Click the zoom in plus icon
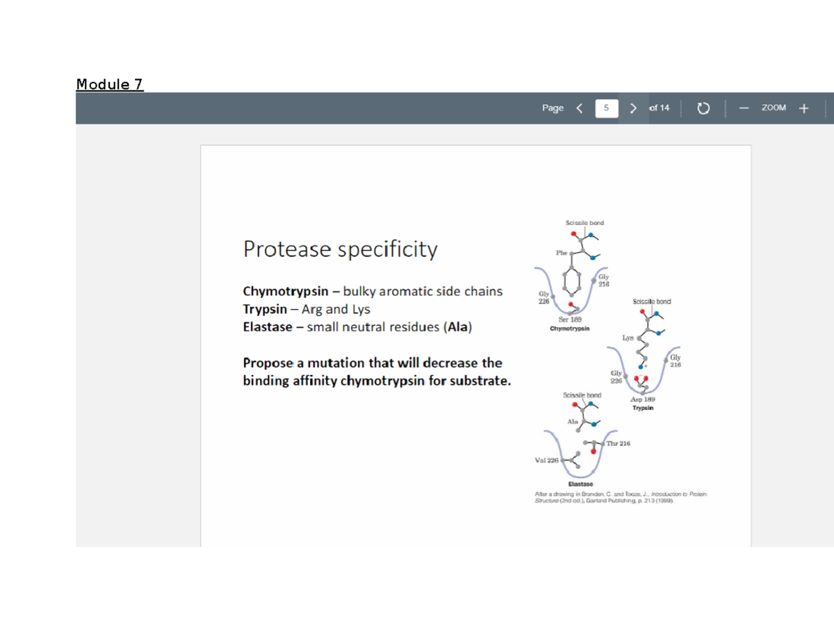The width and height of the screenshot is (834, 644). click(x=804, y=108)
